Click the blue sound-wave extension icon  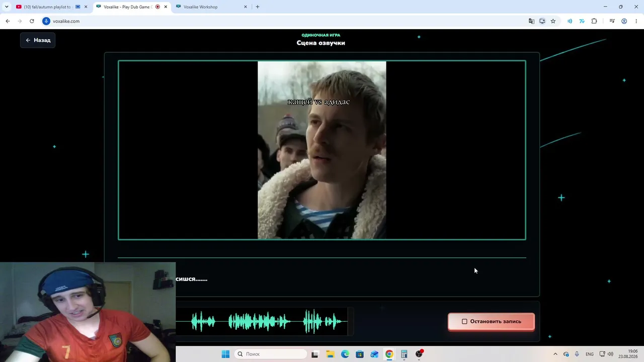[570, 21]
